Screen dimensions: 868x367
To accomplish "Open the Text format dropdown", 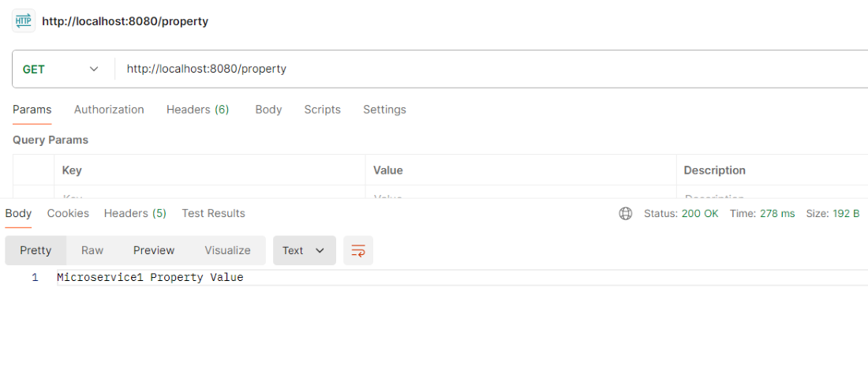I will click(x=304, y=250).
